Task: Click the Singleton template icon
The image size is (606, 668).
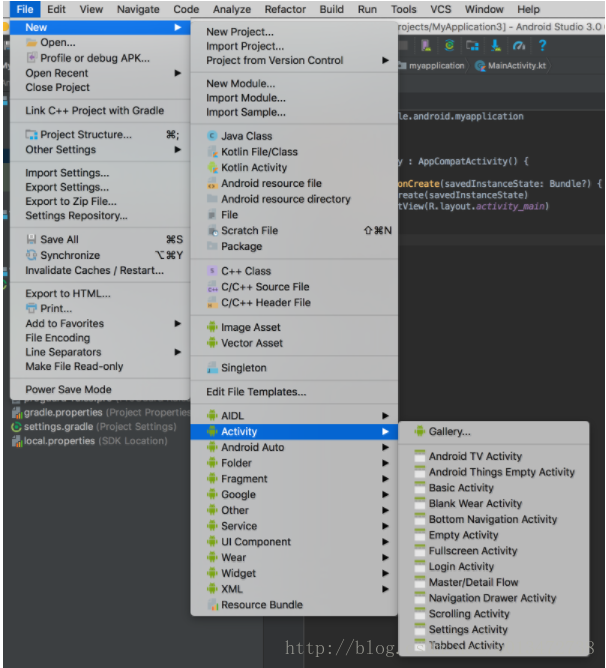Action: click(212, 368)
